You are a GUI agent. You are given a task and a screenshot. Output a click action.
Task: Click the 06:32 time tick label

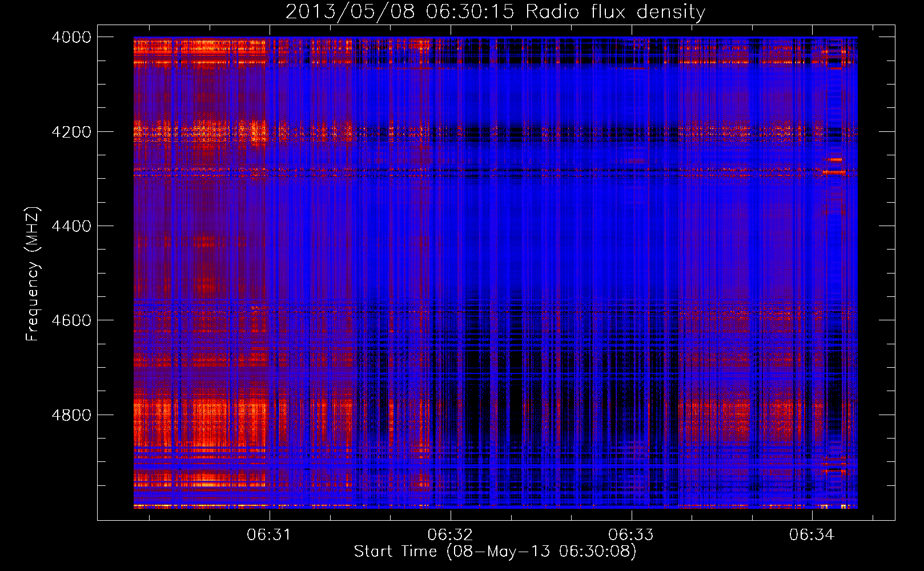pyautogui.click(x=450, y=534)
